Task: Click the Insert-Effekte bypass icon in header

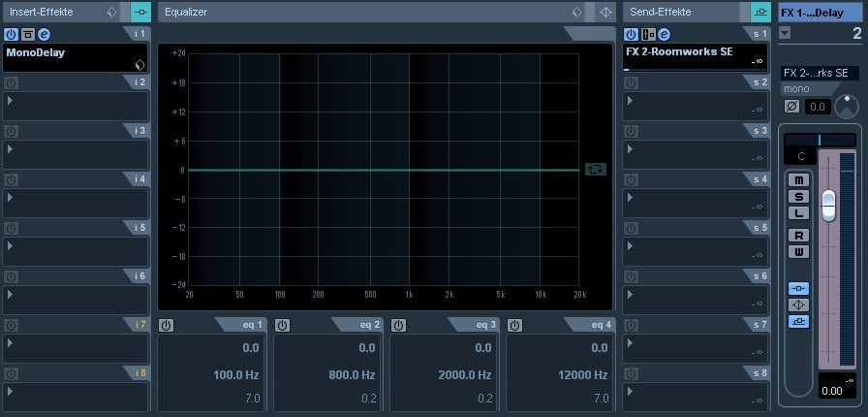Action: [x=112, y=13]
